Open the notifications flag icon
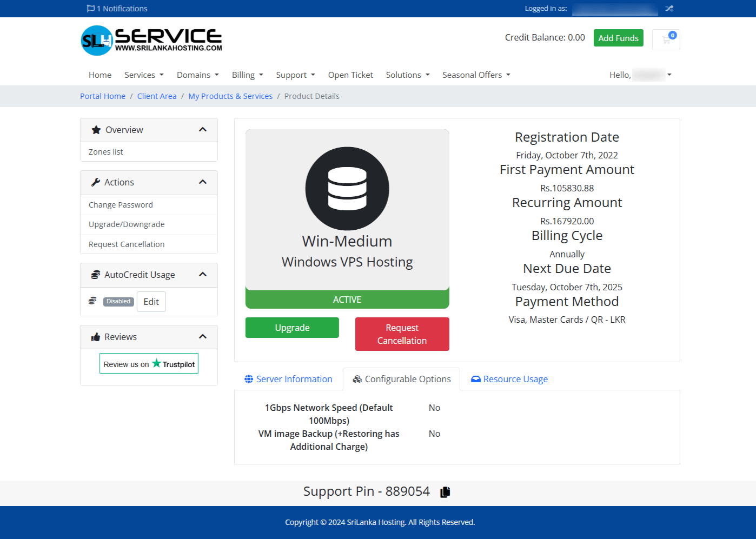Viewport: 756px width, 539px height. 90,9
